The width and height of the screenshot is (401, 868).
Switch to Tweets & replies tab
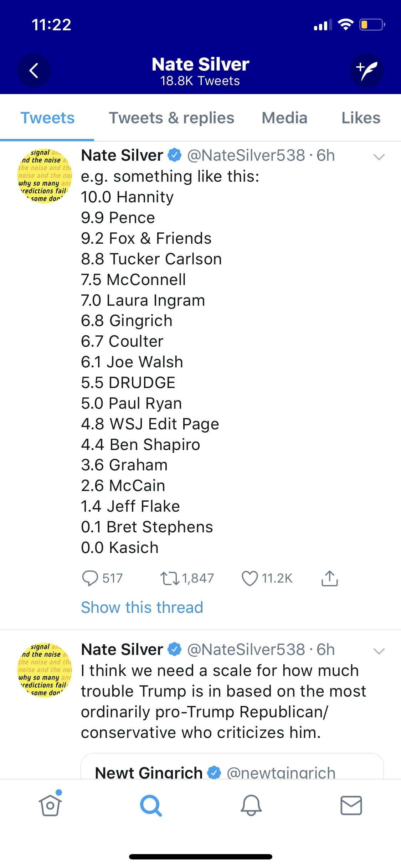point(171,118)
